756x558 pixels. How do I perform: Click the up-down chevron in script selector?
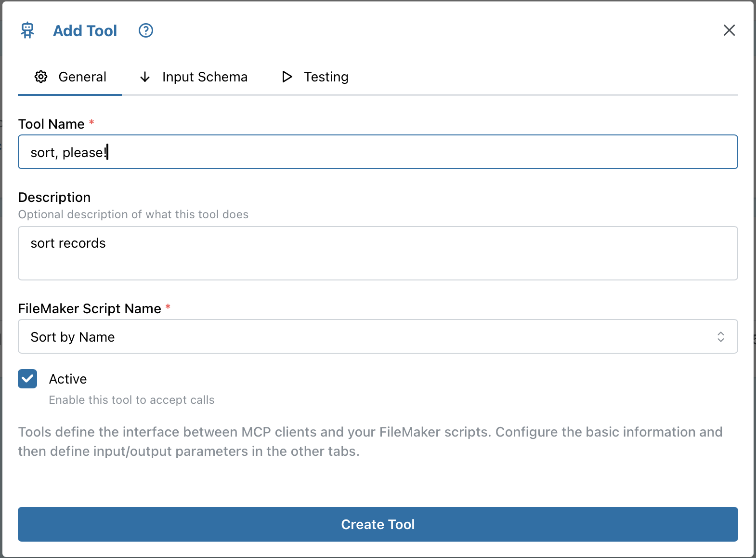pyautogui.click(x=720, y=337)
